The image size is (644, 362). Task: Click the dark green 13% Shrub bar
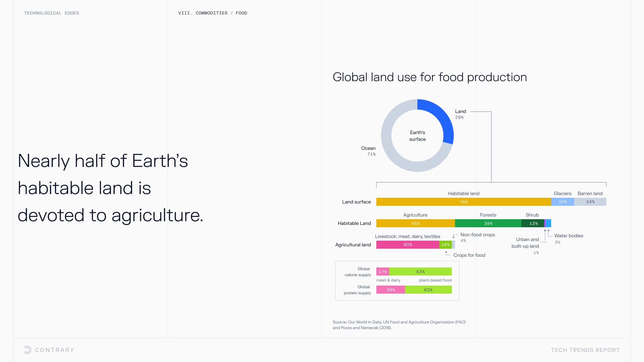pos(533,223)
